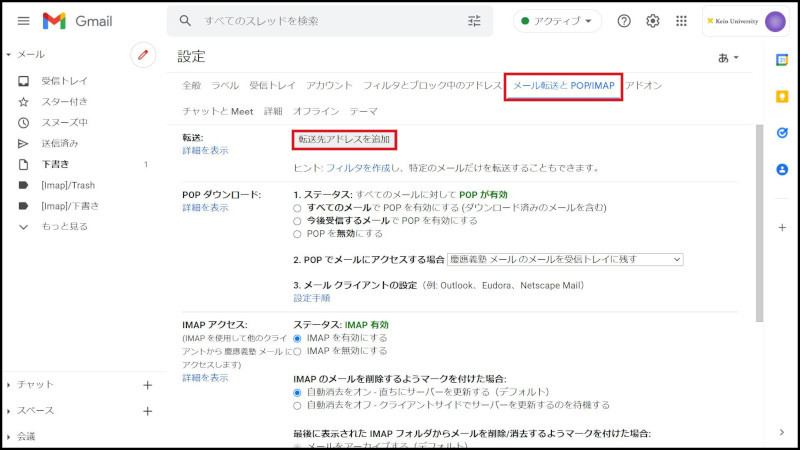The height and width of the screenshot is (450, 800).
Task: Switch to the アカウント settings tab
Action: click(329, 86)
